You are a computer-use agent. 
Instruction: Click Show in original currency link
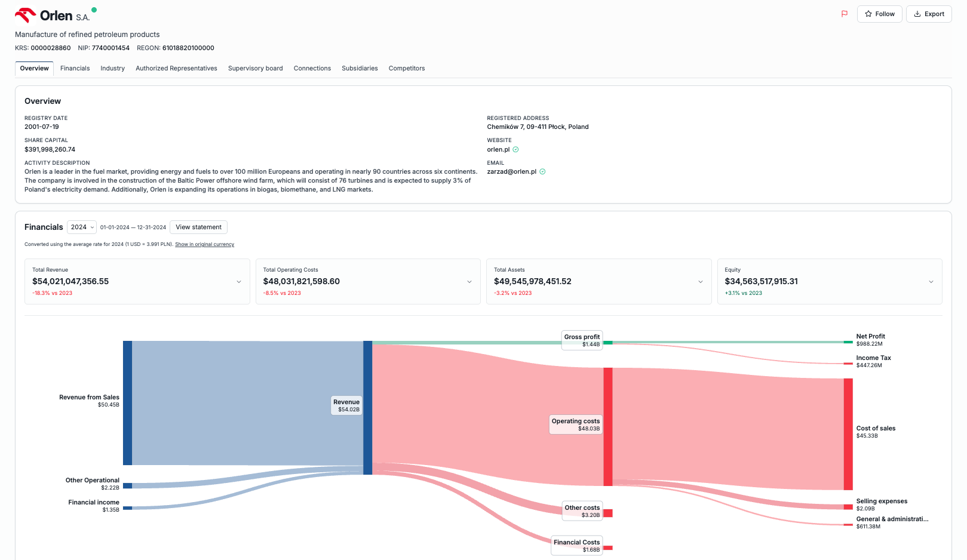[x=204, y=244]
